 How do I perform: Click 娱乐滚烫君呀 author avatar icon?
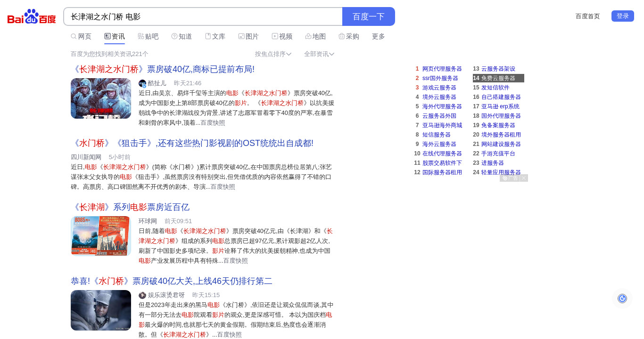142,295
